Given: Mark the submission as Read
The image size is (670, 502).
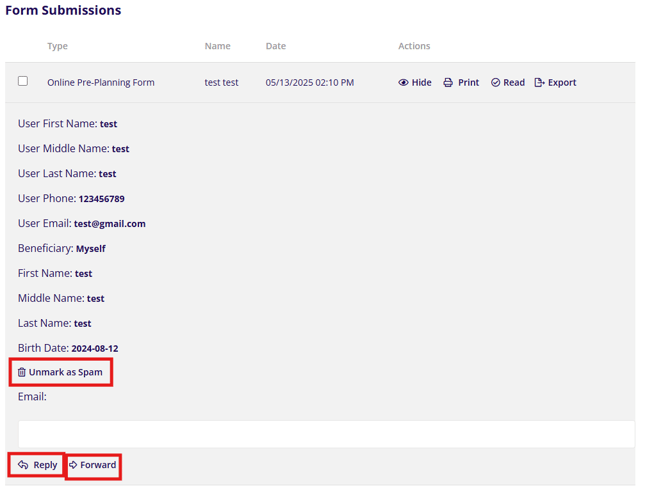Looking at the screenshot, I should point(507,83).
